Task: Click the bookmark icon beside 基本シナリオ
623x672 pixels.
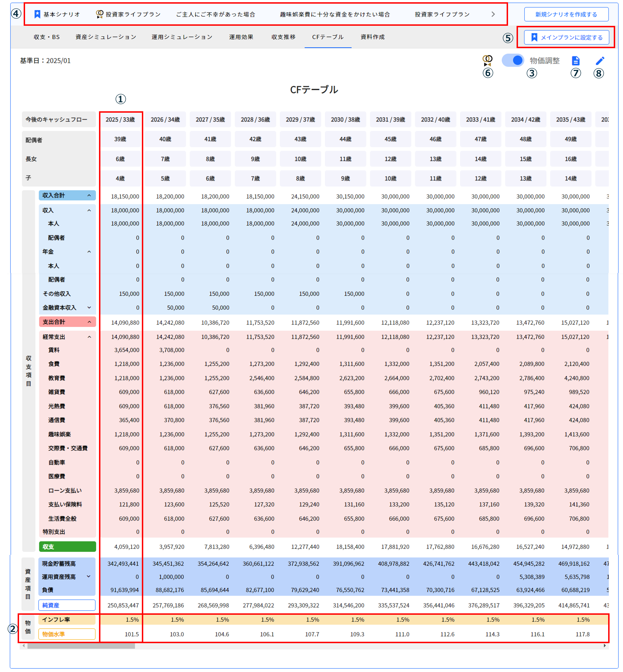Action: tap(37, 14)
